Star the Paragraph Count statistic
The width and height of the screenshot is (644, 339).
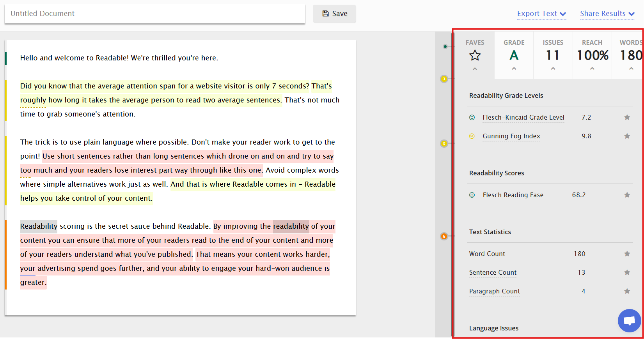(627, 291)
